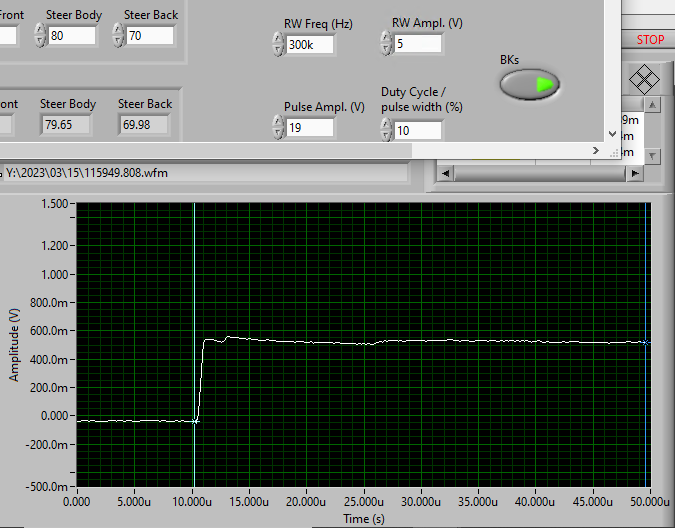Click the 600.0m Amplitude axis label
The image size is (675, 528).
coord(49,331)
